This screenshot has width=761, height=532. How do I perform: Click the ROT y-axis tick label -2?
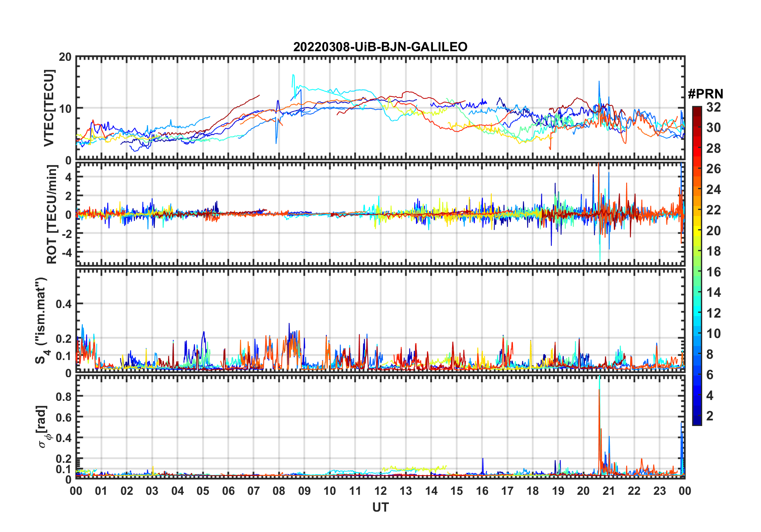(67, 233)
